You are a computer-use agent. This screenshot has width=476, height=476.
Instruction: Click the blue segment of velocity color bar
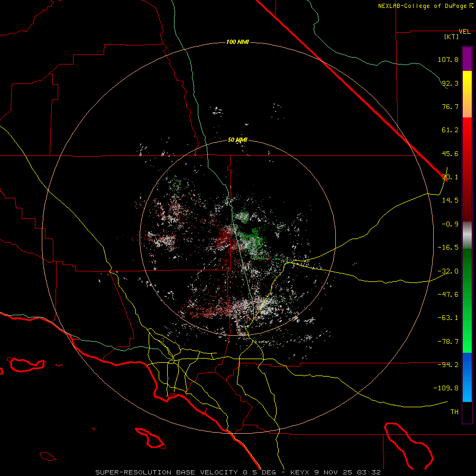coord(467,377)
